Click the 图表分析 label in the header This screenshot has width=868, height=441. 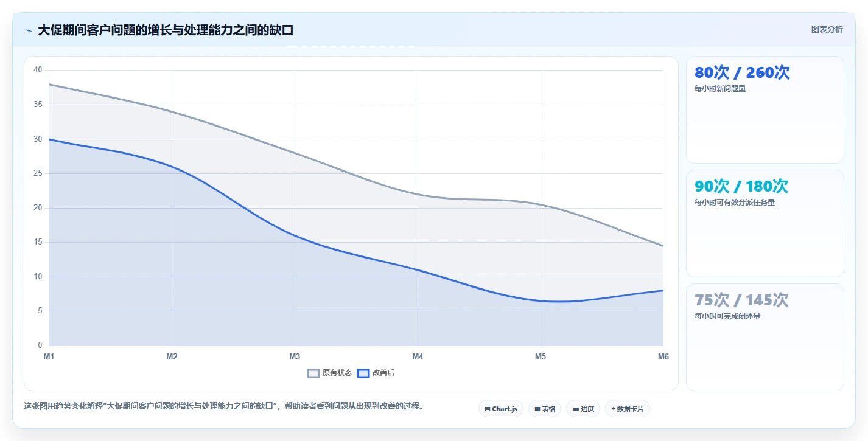[827, 29]
